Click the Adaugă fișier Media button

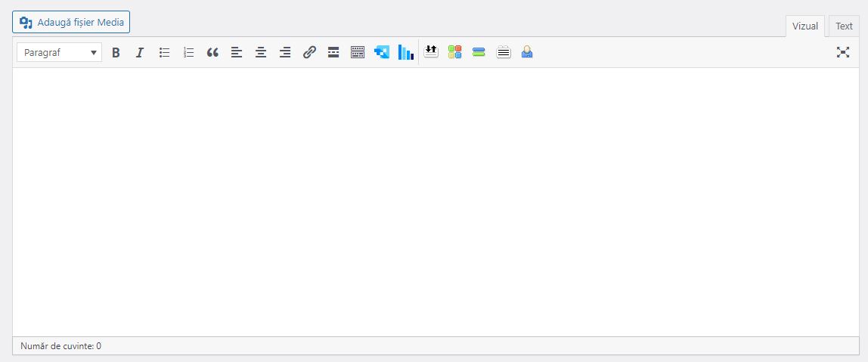(x=71, y=23)
